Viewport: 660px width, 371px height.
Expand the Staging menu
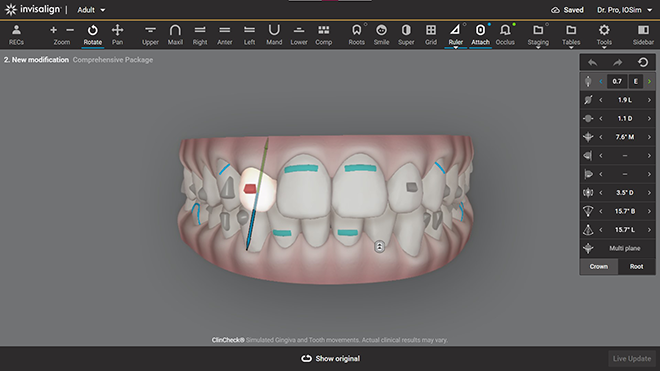[538, 36]
